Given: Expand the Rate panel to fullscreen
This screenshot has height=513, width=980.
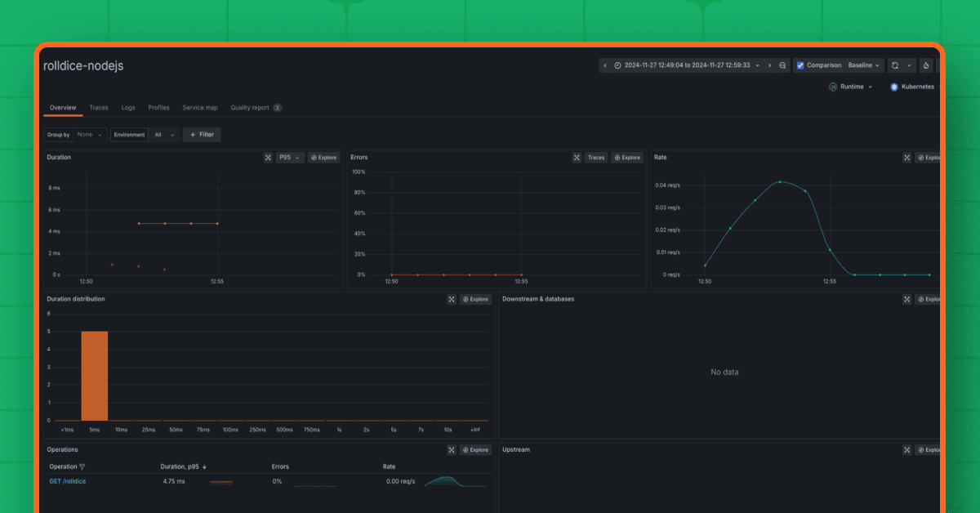Looking at the screenshot, I should (906, 157).
